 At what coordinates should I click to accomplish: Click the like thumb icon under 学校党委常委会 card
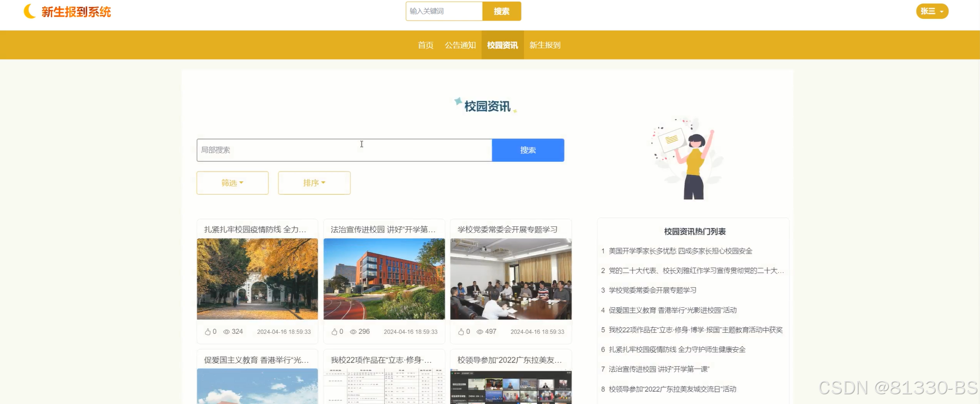(461, 332)
